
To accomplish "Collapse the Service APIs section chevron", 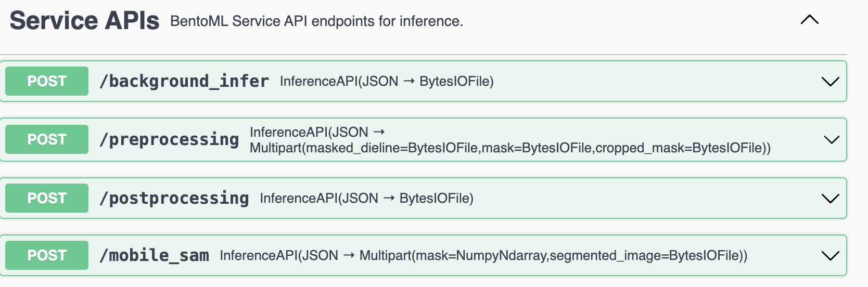I will (x=809, y=20).
